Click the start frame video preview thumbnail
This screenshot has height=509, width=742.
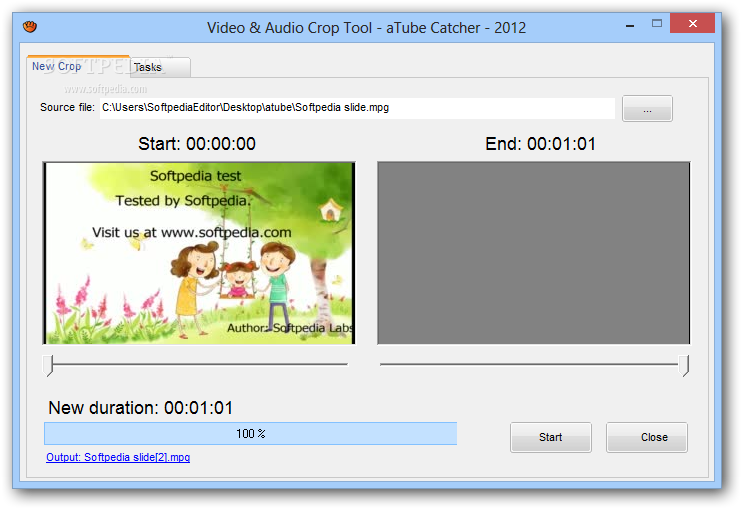(x=199, y=253)
